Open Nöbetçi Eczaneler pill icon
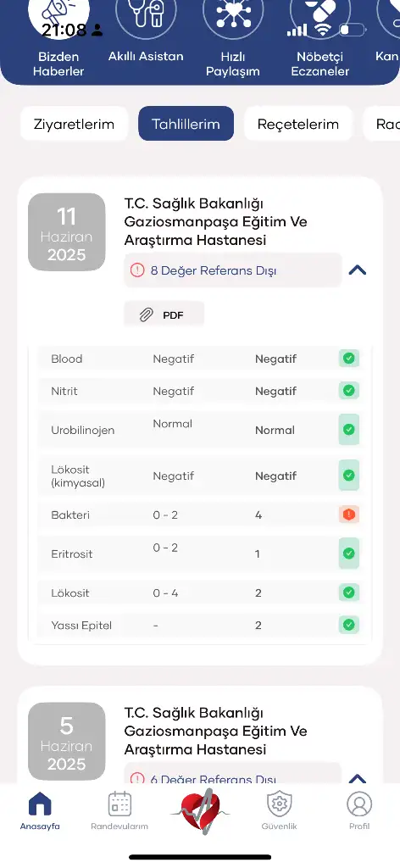The image size is (400, 868). [319, 17]
